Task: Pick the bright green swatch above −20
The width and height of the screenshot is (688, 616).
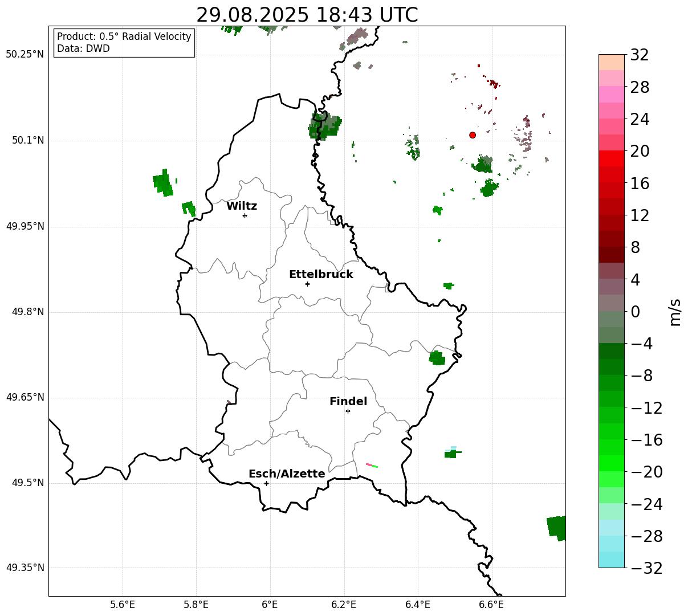Action: pos(612,463)
